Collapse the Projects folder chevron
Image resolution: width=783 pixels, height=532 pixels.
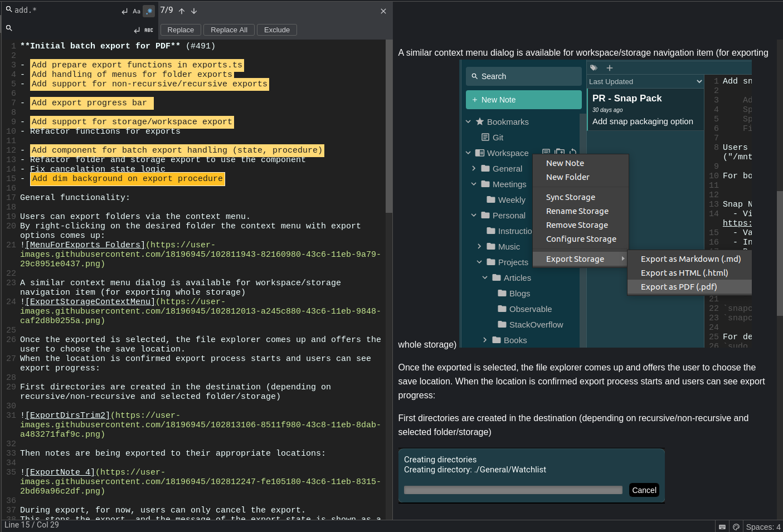click(x=479, y=262)
